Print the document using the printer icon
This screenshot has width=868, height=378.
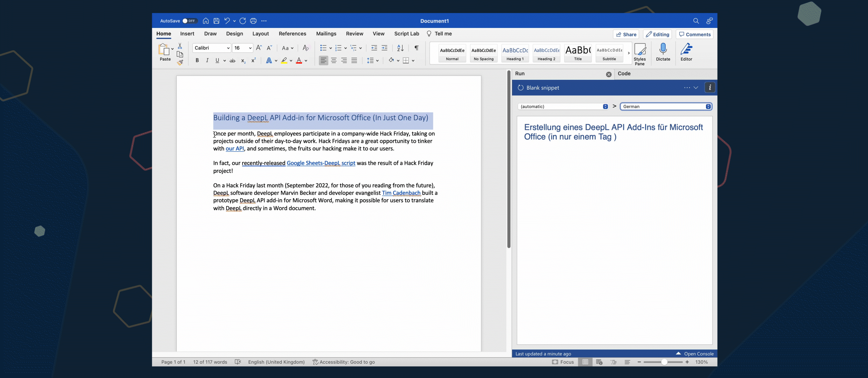coord(253,21)
